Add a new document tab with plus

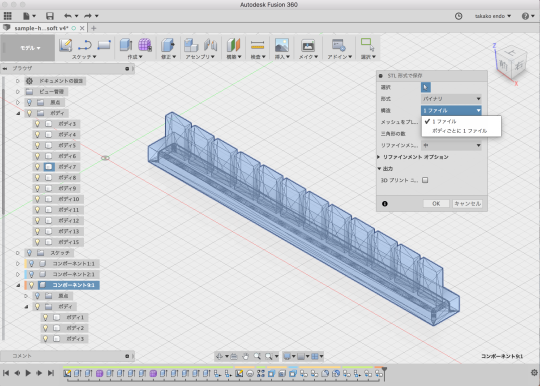click(93, 28)
